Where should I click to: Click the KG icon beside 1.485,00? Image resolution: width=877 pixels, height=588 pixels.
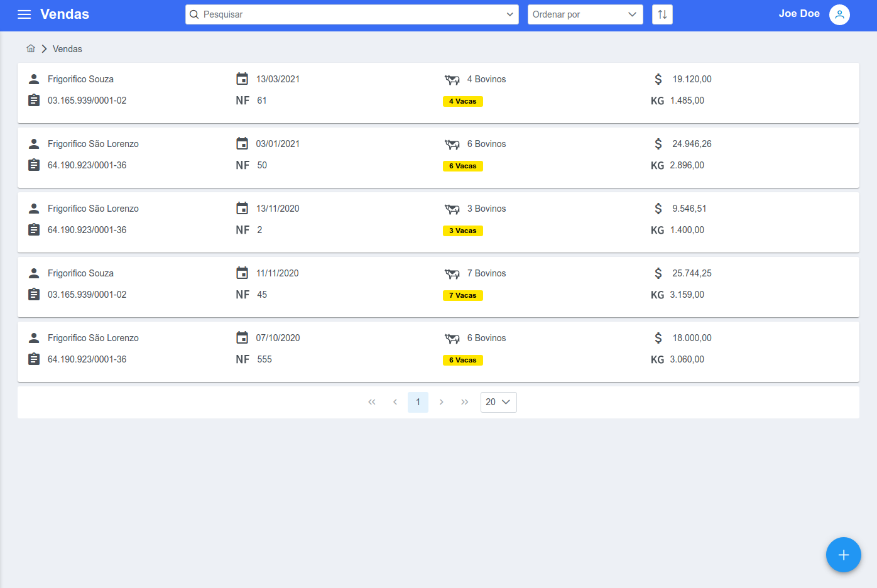657,101
